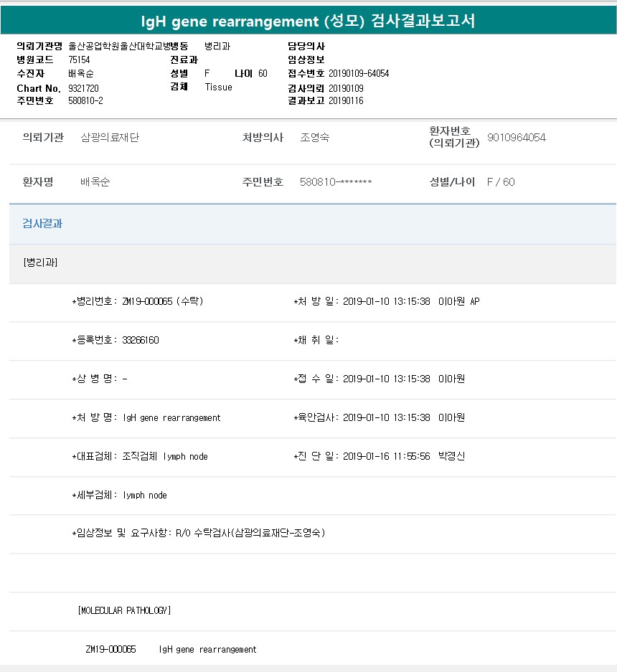Image resolution: width=617 pixels, height=672 pixels.
Task: Click the 의뢰기관 삼광의료재단 value
Action: [110, 138]
